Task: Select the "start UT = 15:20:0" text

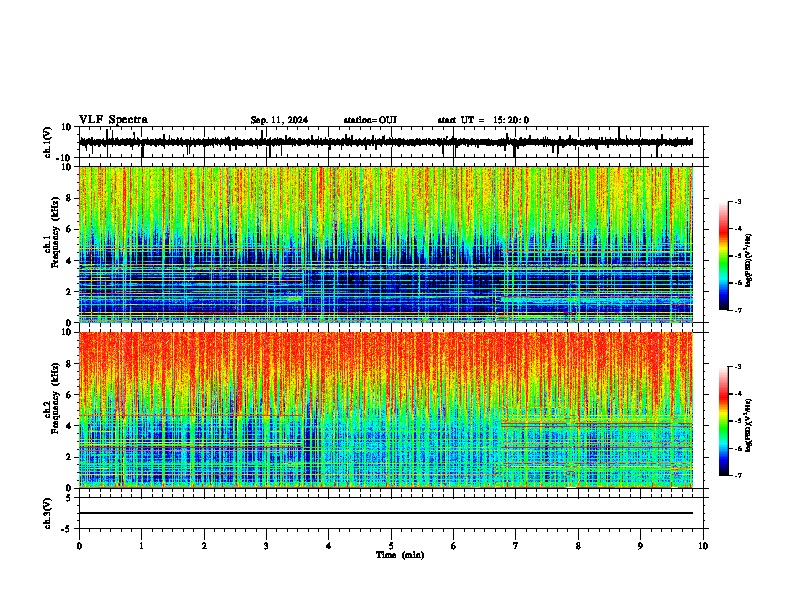Action: pyautogui.click(x=483, y=120)
